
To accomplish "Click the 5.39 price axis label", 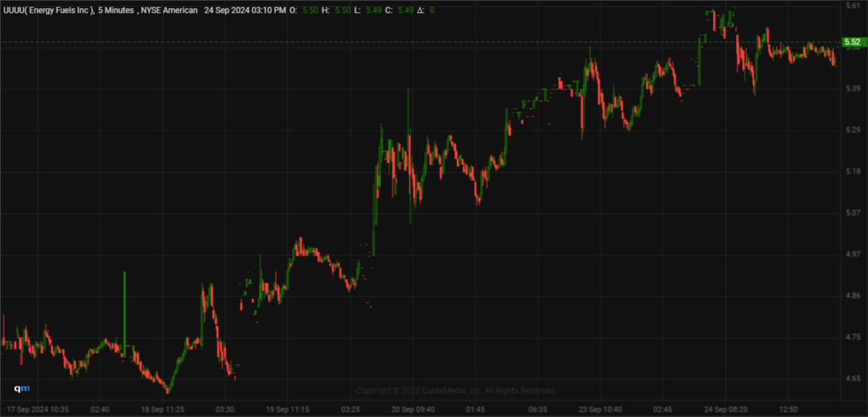I will (852, 89).
